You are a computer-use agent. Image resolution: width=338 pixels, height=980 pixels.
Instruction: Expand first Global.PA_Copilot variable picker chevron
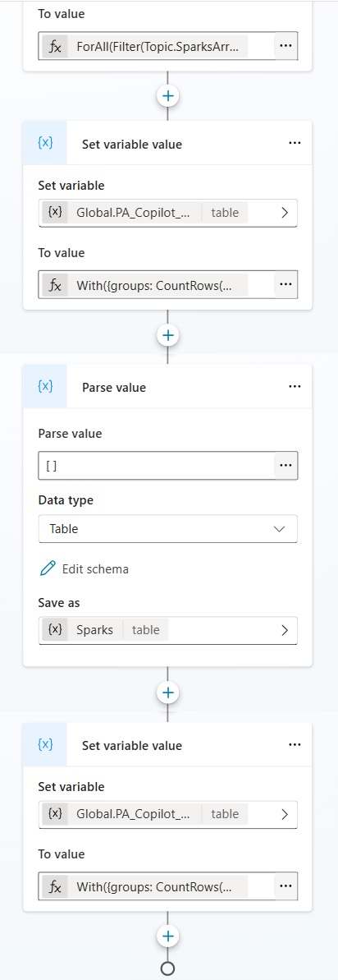click(x=285, y=213)
